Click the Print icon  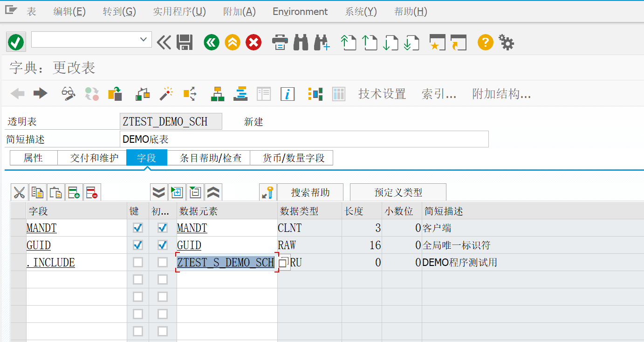pyautogui.click(x=280, y=43)
